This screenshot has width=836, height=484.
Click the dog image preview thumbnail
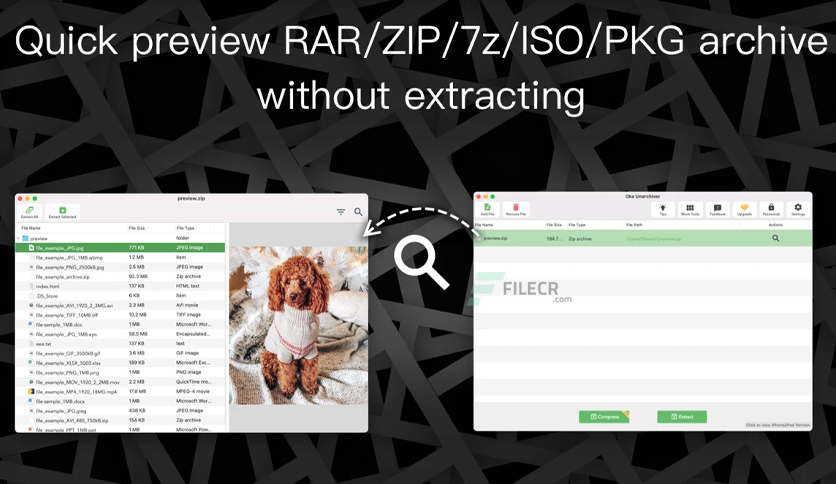(299, 325)
